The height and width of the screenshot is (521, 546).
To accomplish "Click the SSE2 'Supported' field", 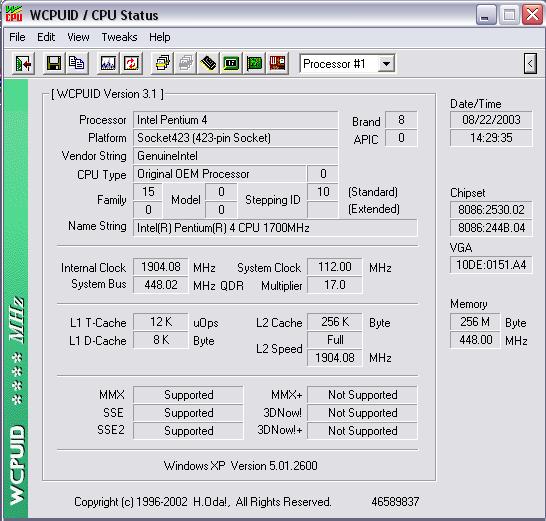I will 188,431.
